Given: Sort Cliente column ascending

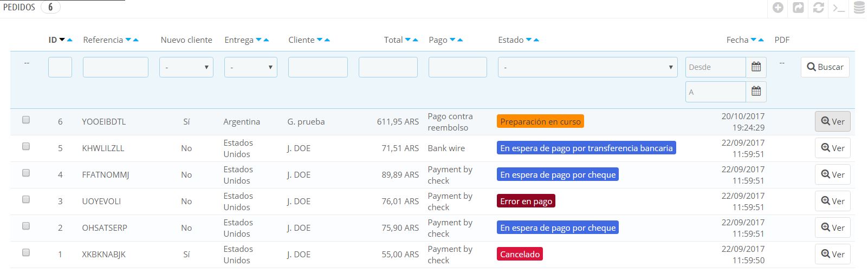Looking at the screenshot, I should click(327, 40).
